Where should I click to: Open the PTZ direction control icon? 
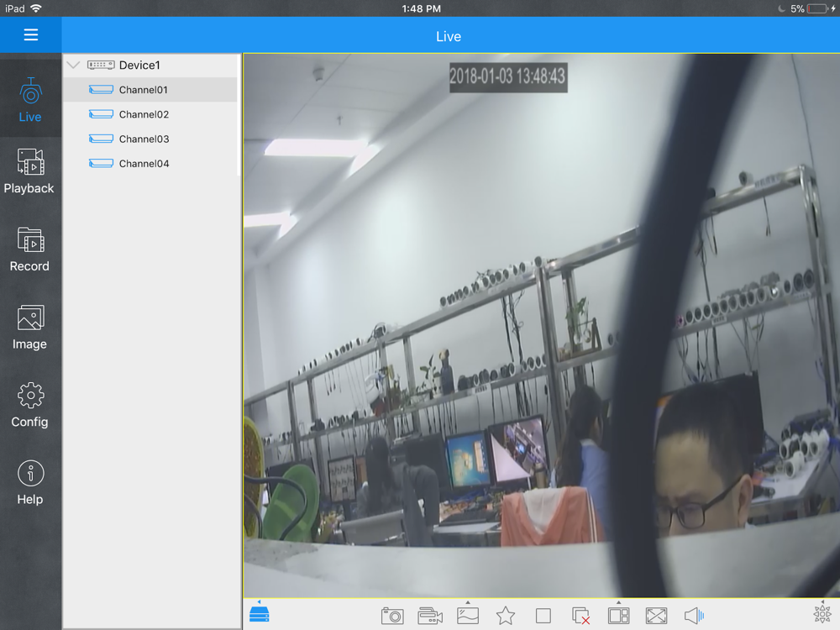(x=822, y=613)
